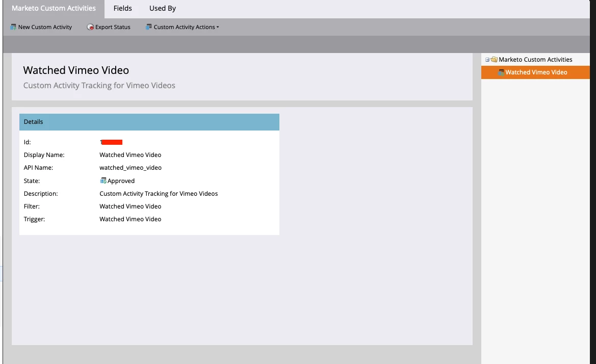Click the Marketo Custom Activities folder icon
596x364 pixels.
coord(494,59)
